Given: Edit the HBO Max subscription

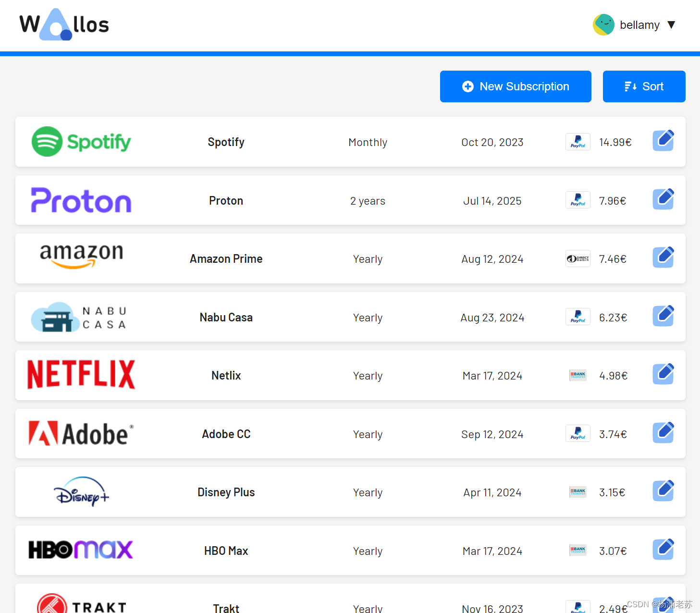Looking at the screenshot, I should tap(663, 550).
